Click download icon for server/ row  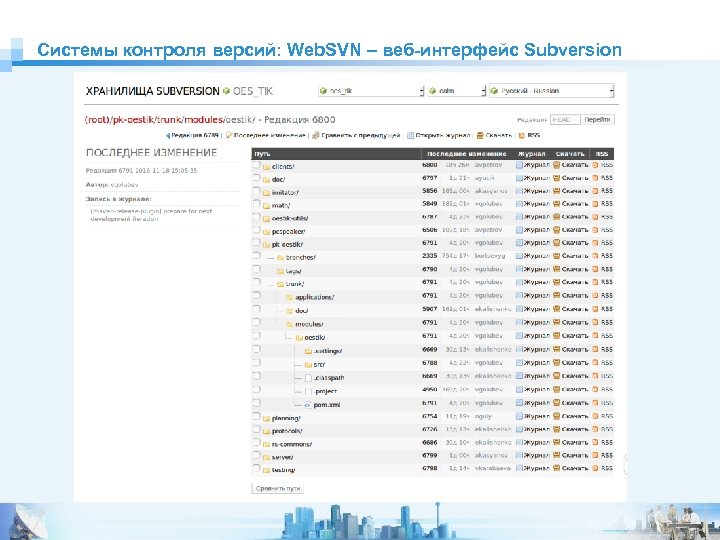pyautogui.click(x=557, y=455)
